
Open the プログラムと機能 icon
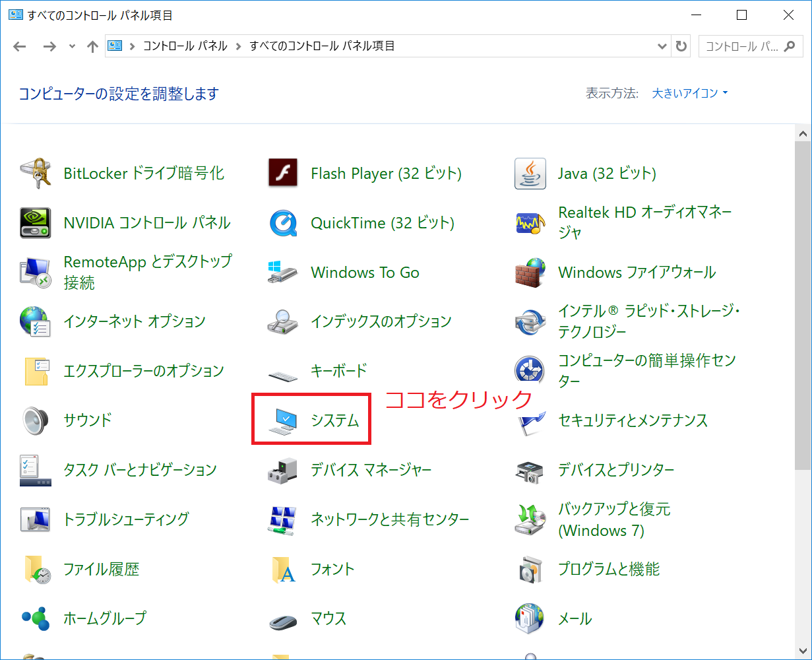530,569
